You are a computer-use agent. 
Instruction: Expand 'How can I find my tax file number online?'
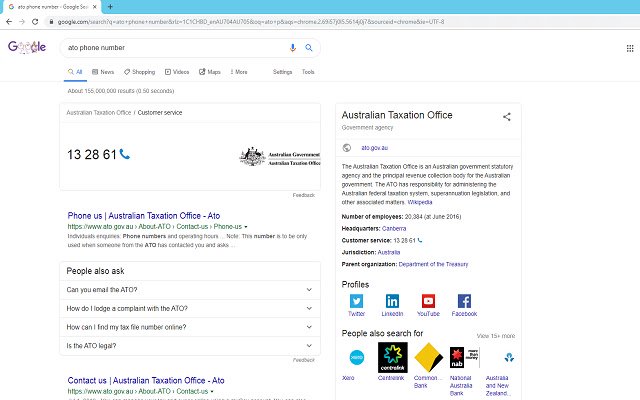click(x=190, y=327)
